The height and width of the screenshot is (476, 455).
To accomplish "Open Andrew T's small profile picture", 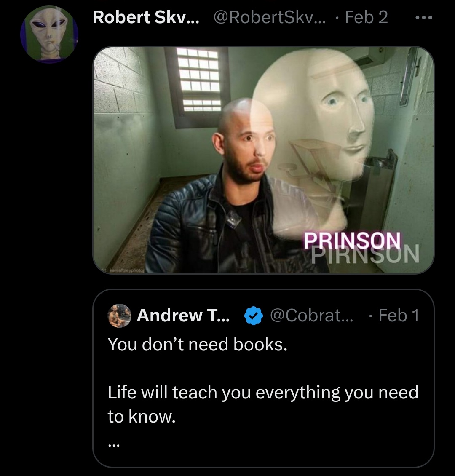I will pos(119,316).
